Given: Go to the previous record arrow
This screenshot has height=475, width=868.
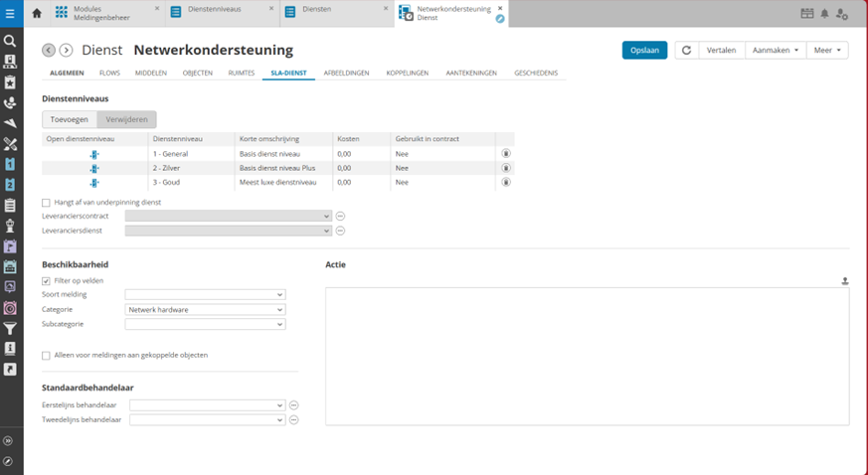Looking at the screenshot, I should pos(49,51).
